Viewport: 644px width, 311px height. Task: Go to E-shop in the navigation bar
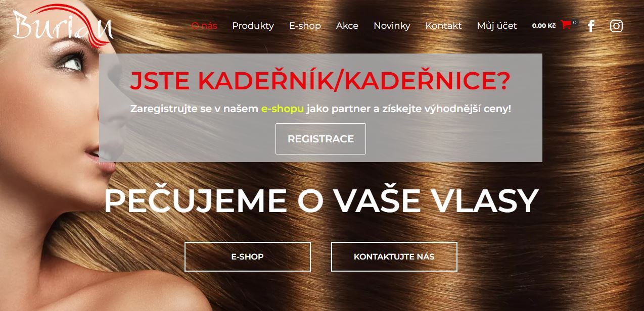(x=305, y=26)
